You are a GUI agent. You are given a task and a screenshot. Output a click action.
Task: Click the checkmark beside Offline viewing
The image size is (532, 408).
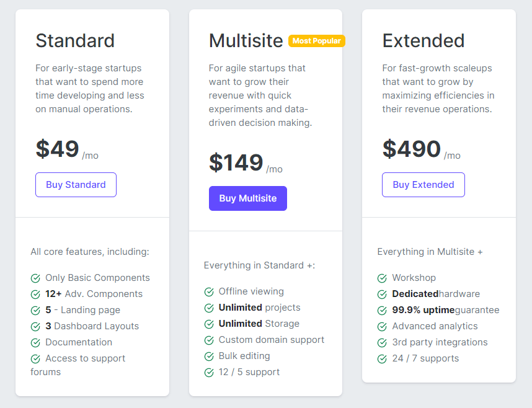click(x=209, y=291)
